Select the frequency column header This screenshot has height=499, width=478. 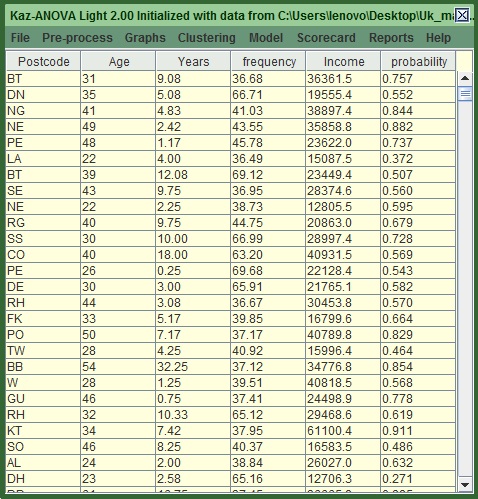point(268,61)
